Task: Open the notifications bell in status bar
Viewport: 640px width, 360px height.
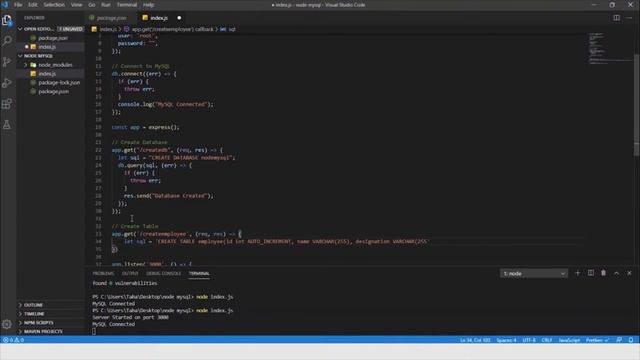Action: click(631, 340)
